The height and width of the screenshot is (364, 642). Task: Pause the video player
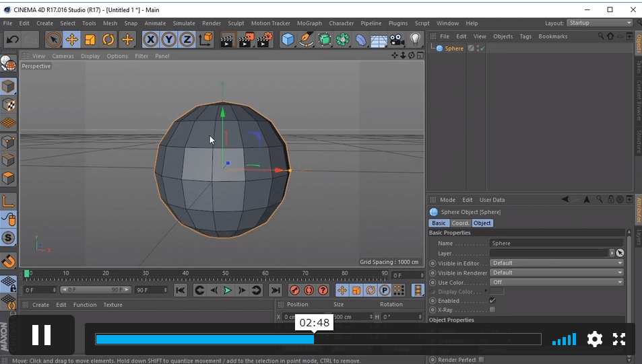tap(41, 335)
